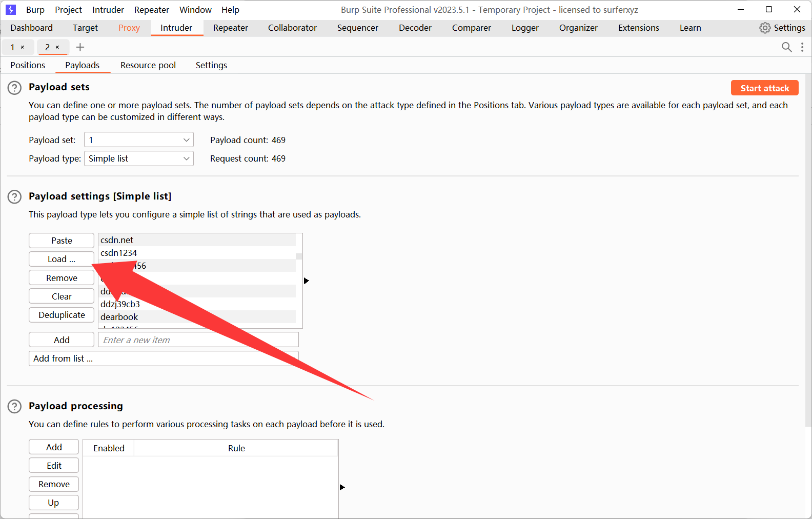Switch to the Dashboard tab

coord(31,28)
